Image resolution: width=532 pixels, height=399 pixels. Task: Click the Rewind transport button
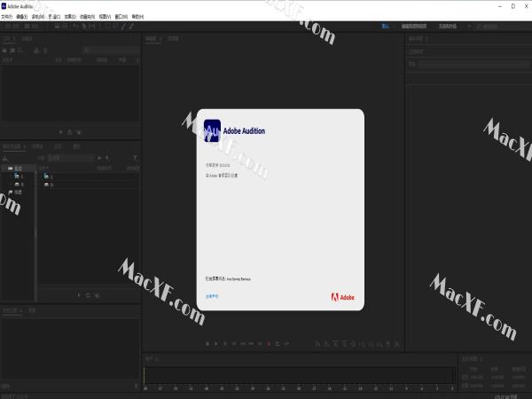click(243, 344)
